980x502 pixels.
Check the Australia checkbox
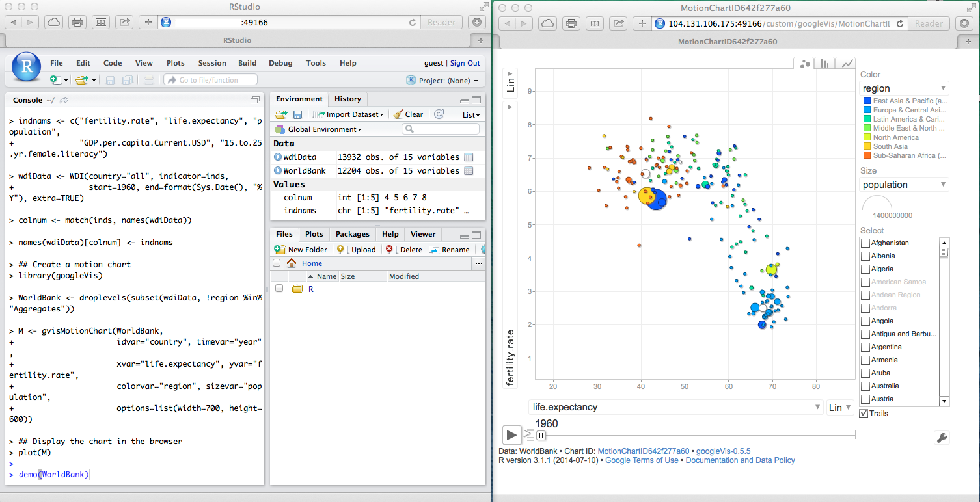[x=865, y=386]
